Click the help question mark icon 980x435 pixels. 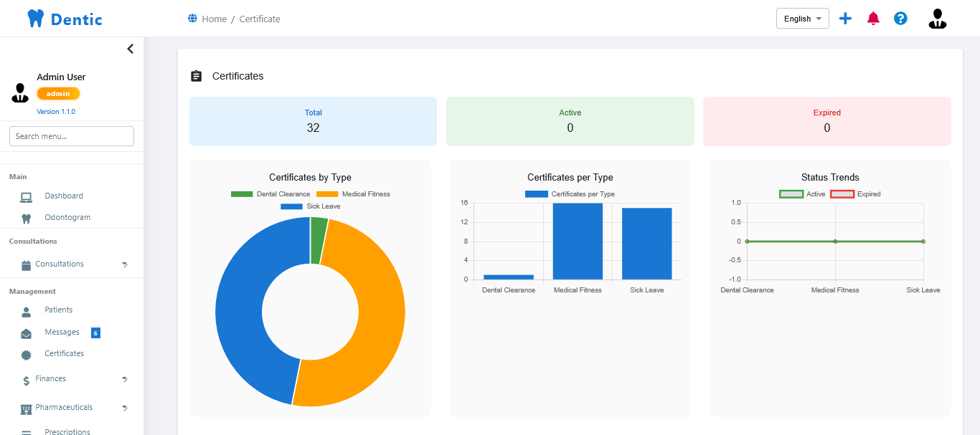tap(900, 19)
